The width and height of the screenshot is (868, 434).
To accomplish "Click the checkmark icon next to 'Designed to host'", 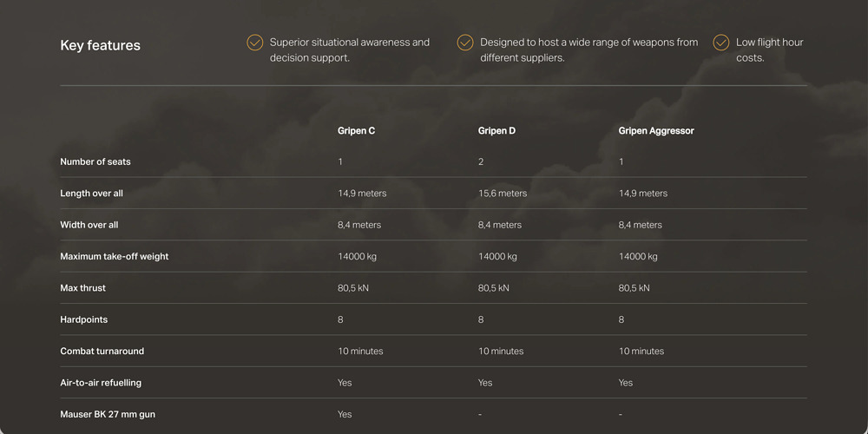I will coord(465,43).
